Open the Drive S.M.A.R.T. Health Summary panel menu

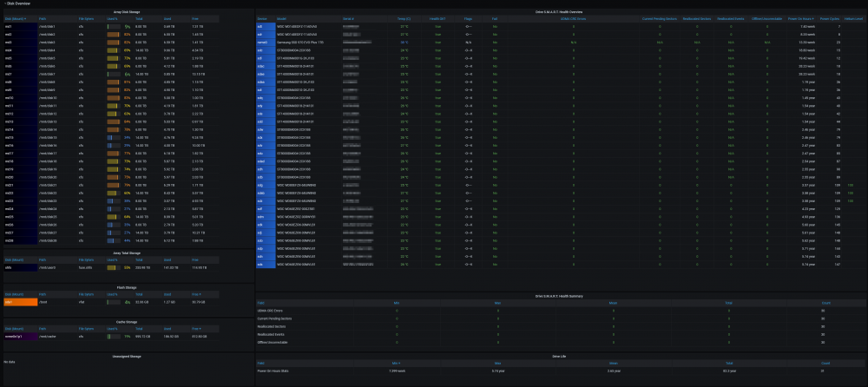pyautogui.click(x=561, y=296)
